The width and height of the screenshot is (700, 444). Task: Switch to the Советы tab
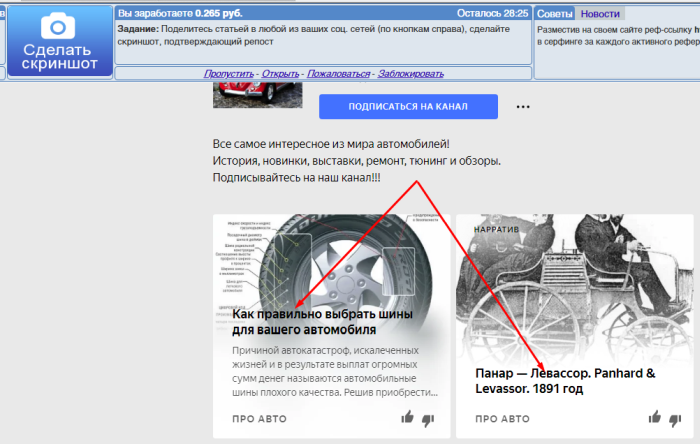[x=555, y=14]
